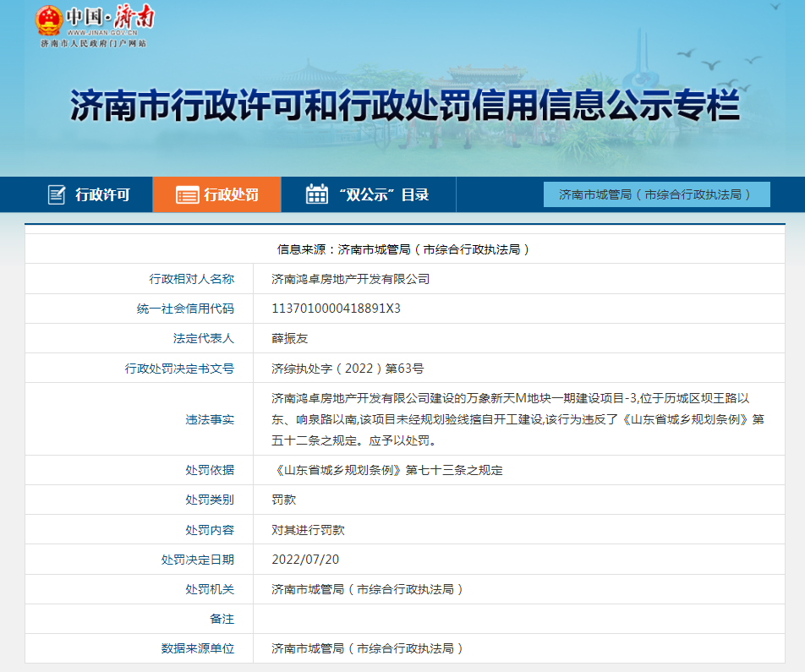Select 济南鸿卓房地产开发有限公司 in name row
This screenshot has height=672, width=805.
[351, 279]
